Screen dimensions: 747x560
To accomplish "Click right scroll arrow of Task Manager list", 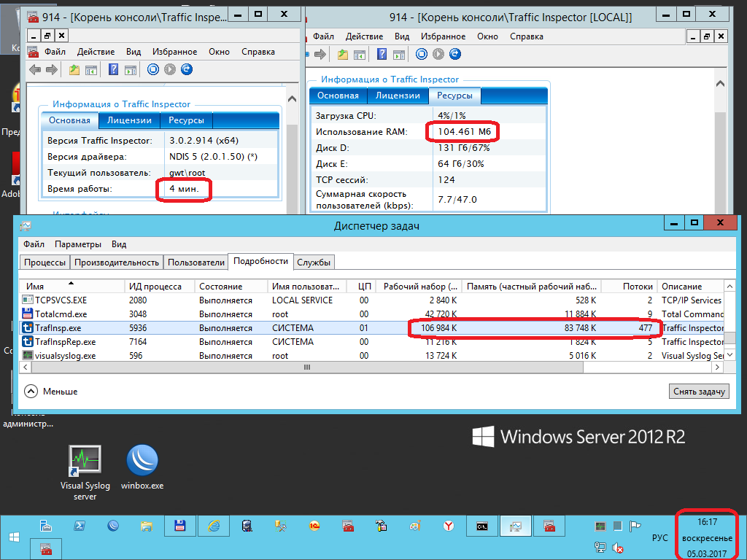I will point(718,367).
